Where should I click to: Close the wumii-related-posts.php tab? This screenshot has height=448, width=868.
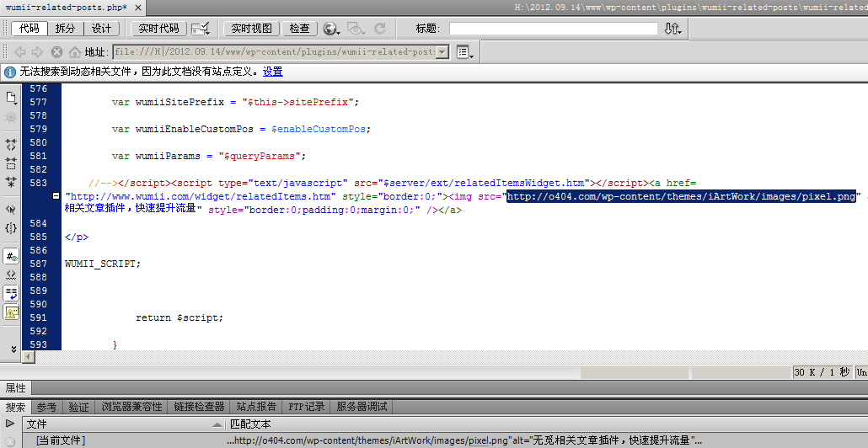point(138,8)
